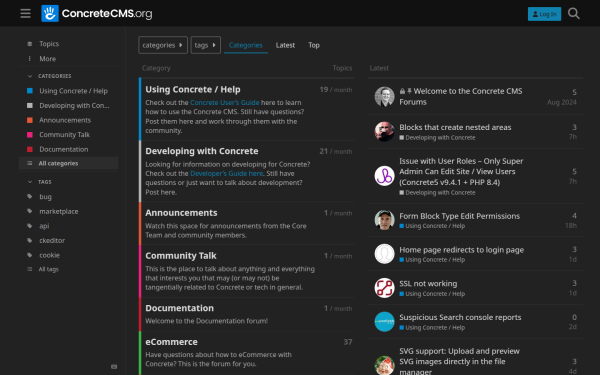Click the ckeditor tag icon

coord(29,240)
